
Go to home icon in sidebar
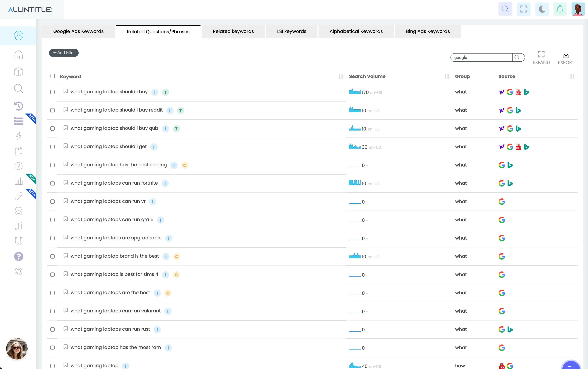19,55
